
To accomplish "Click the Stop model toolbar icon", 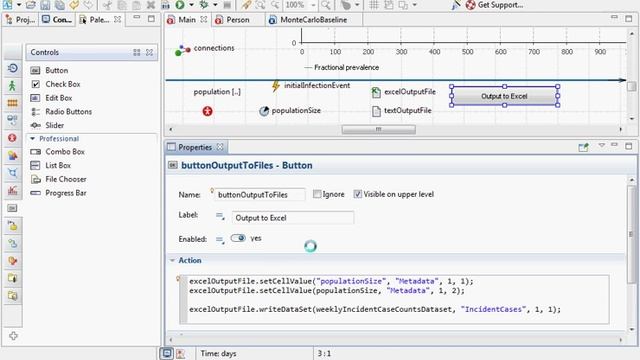I will coord(227,5).
